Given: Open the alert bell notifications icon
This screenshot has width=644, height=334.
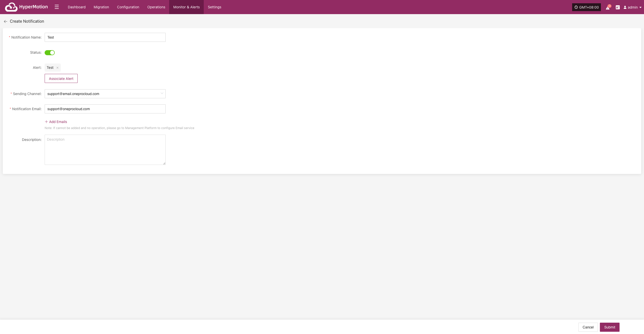Looking at the screenshot, I should (x=608, y=8).
